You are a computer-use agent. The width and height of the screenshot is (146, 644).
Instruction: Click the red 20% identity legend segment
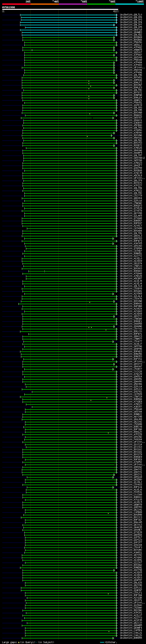tap(16, 4)
